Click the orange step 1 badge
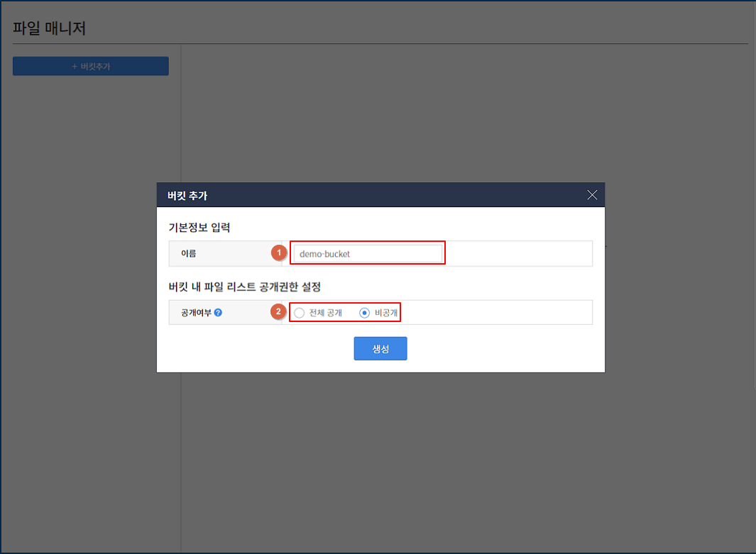Image resolution: width=756 pixels, height=554 pixels. tap(279, 253)
